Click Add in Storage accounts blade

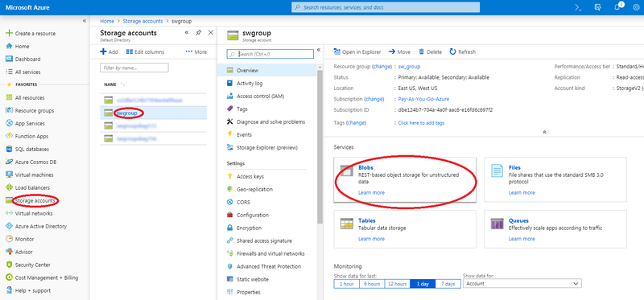(109, 51)
